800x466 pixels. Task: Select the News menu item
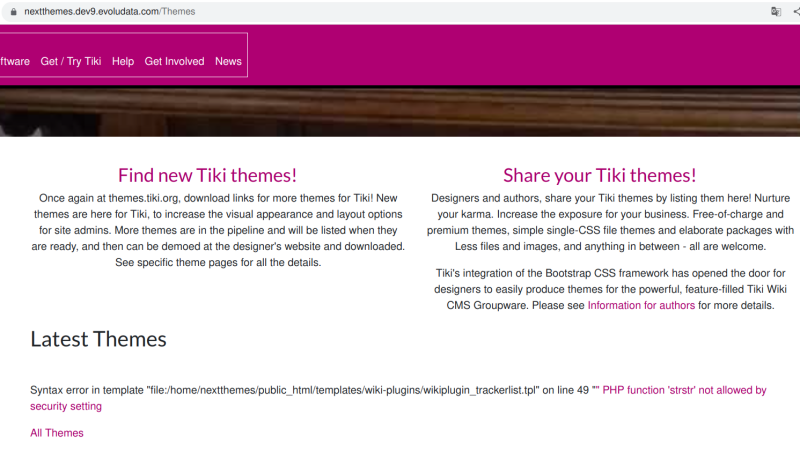click(x=228, y=61)
